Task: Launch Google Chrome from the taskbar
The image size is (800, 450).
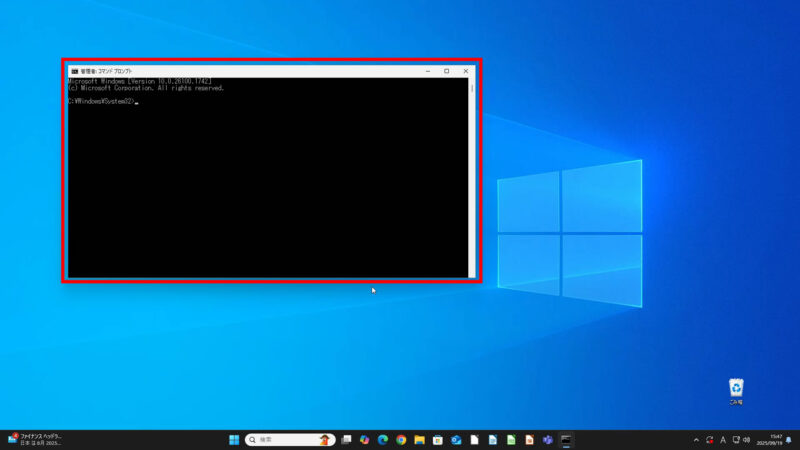Action: [401, 440]
